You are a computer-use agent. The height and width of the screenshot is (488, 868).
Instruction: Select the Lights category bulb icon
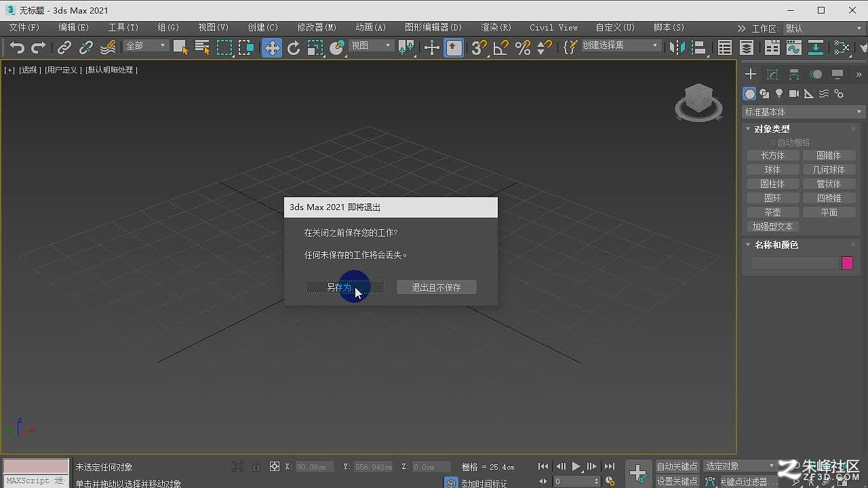point(779,94)
